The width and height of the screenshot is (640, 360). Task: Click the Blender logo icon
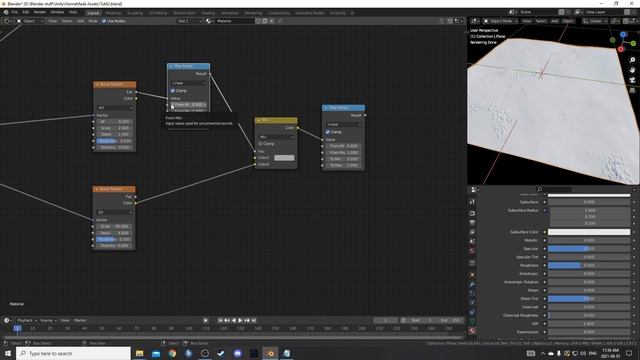point(6,12)
